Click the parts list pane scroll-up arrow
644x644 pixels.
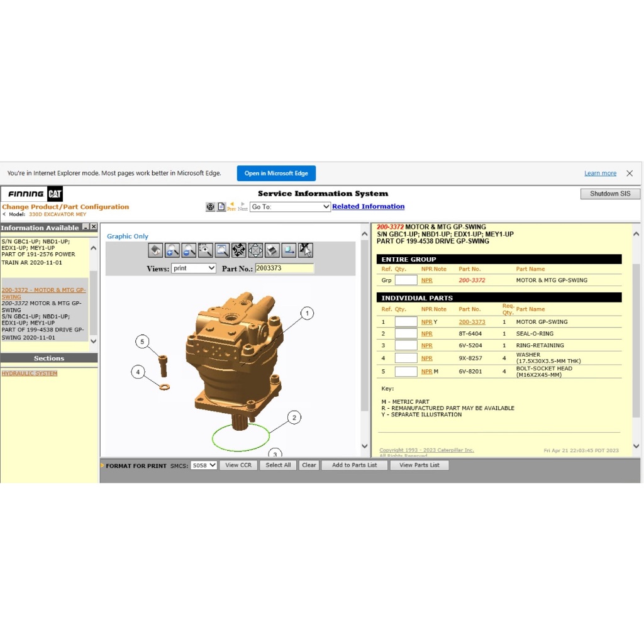coord(636,234)
